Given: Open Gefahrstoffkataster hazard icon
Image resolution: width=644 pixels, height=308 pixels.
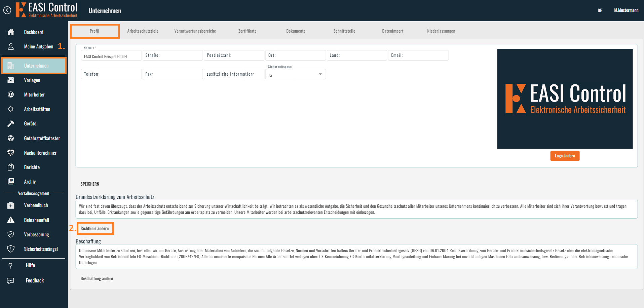Looking at the screenshot, I should (x=11, y=138).
